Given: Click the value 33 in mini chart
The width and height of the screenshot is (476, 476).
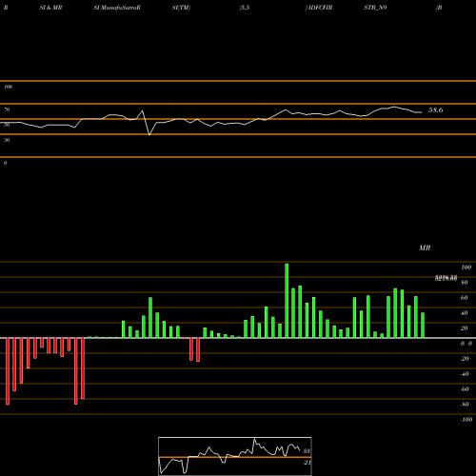Looking at the screenshot, I should (x=307, y=451).
